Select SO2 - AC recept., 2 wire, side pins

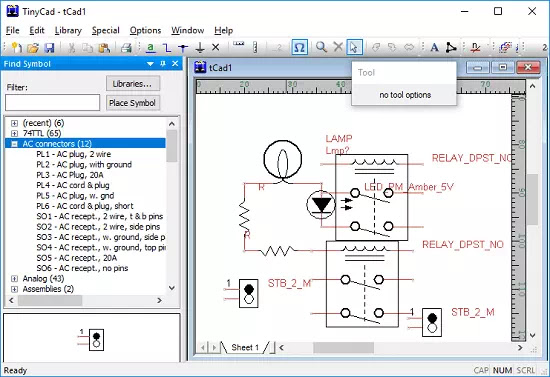pos(98,227)
